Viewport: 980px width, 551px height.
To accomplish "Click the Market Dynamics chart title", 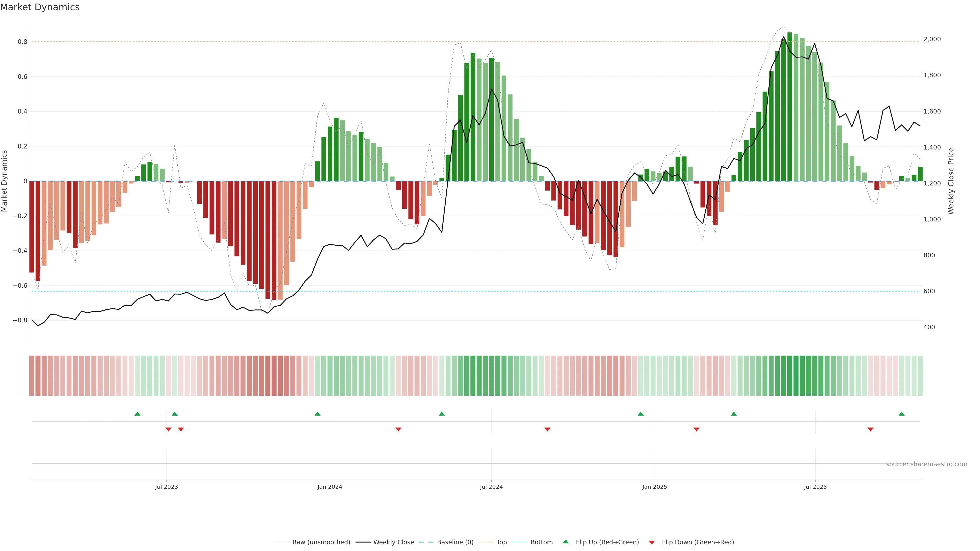I will [40, 7].
